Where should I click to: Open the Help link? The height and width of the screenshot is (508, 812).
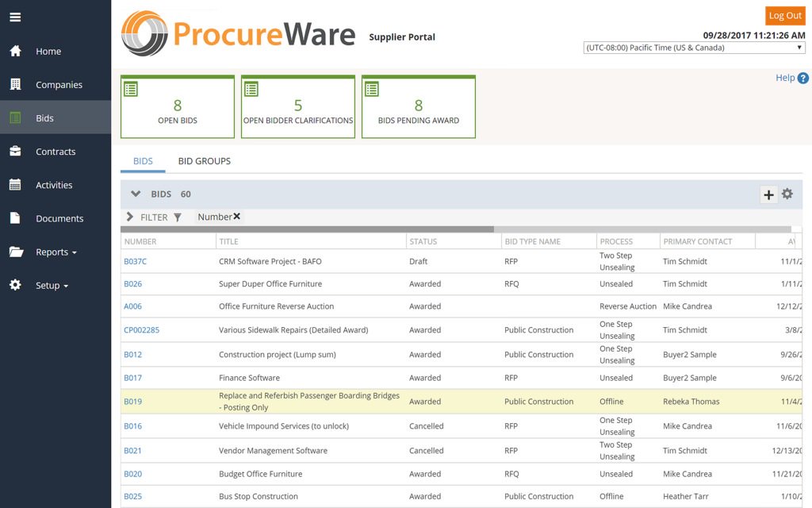pyautogui.click(x=785, y=78)
